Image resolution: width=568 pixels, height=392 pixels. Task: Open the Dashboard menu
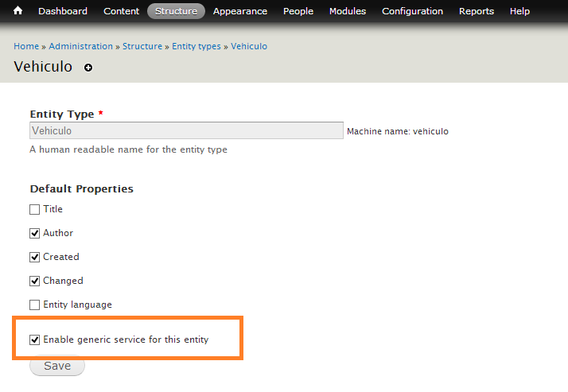pos(63,11)
